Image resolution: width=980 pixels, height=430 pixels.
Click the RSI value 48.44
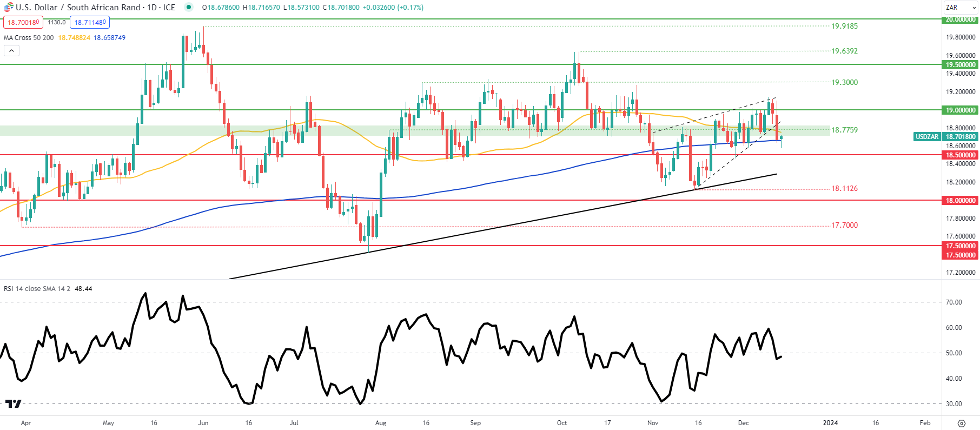click(x=83, y=289)
